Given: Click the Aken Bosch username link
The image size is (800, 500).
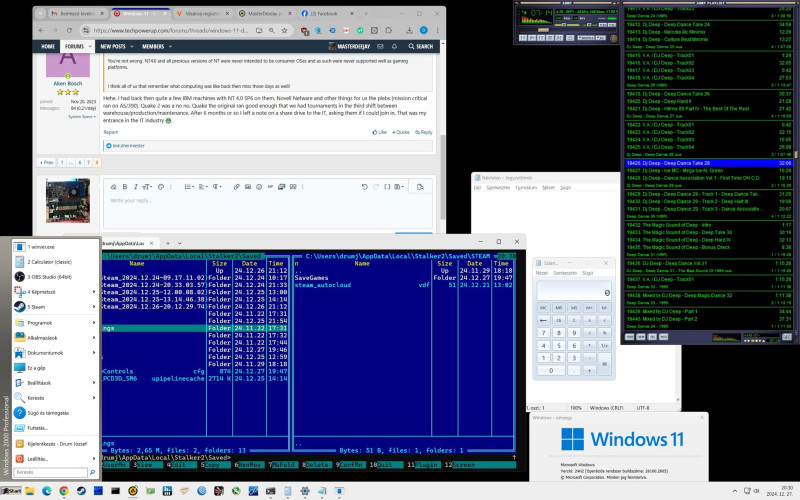Looking at the screenshot, I should pos(67,83).
